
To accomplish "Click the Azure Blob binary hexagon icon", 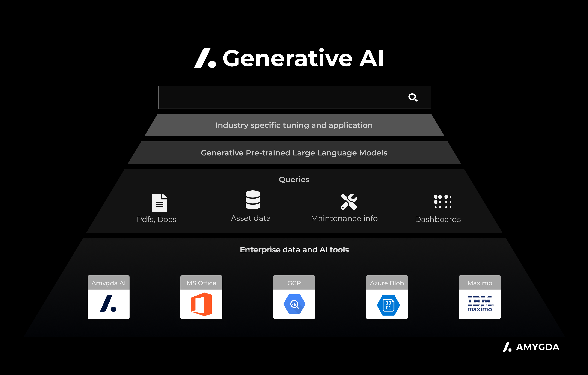I will click(x=388, y=305).
